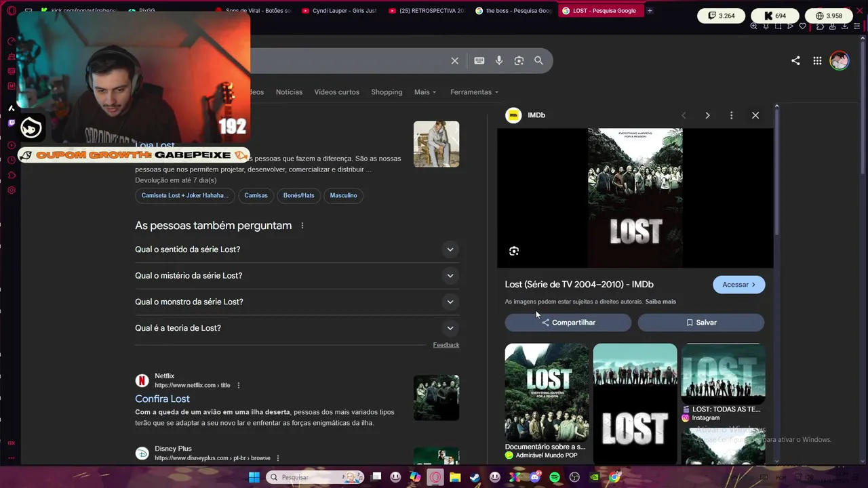Select the 'Masculino' chip

tap(343, 195)
